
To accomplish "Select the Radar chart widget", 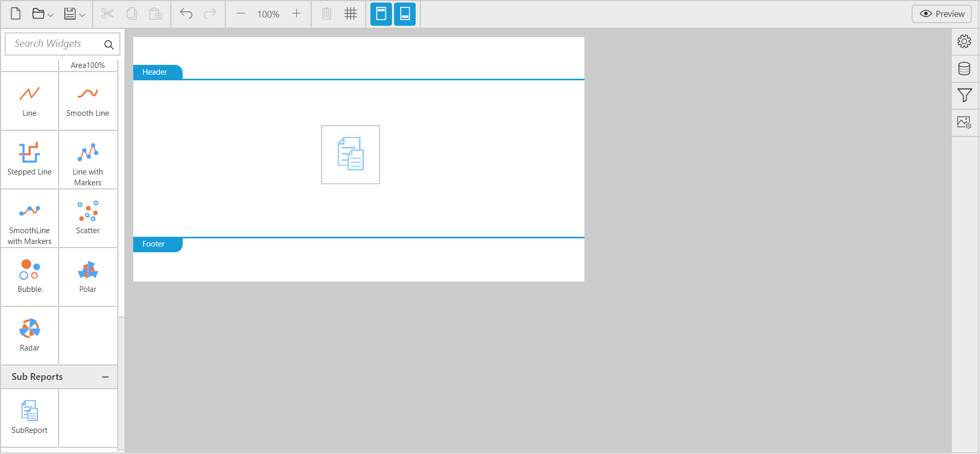I will click(x=29, y=336).
